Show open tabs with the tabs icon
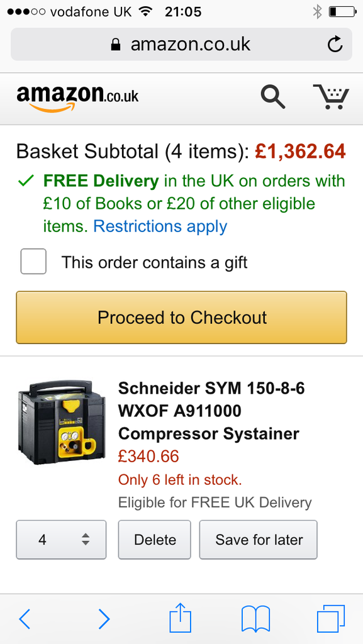This screenshot has height=644, width=363. (x=331, y=619)
